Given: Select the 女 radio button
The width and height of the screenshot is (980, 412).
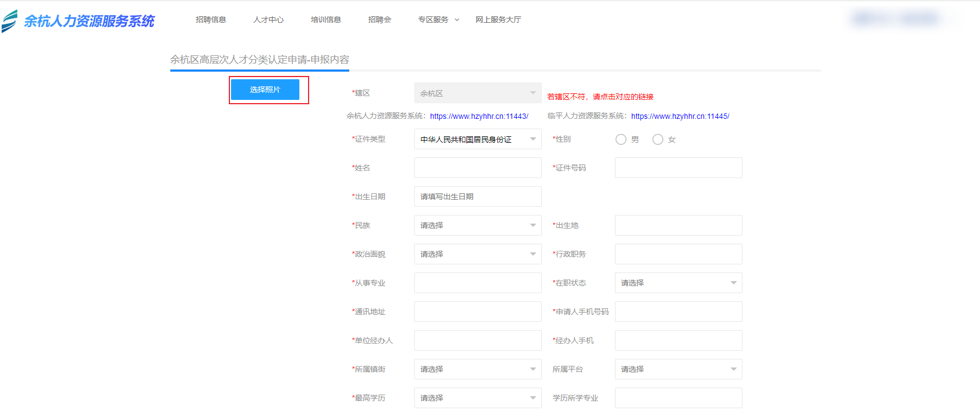Looking at the screenshot, I should coord(658,140).
